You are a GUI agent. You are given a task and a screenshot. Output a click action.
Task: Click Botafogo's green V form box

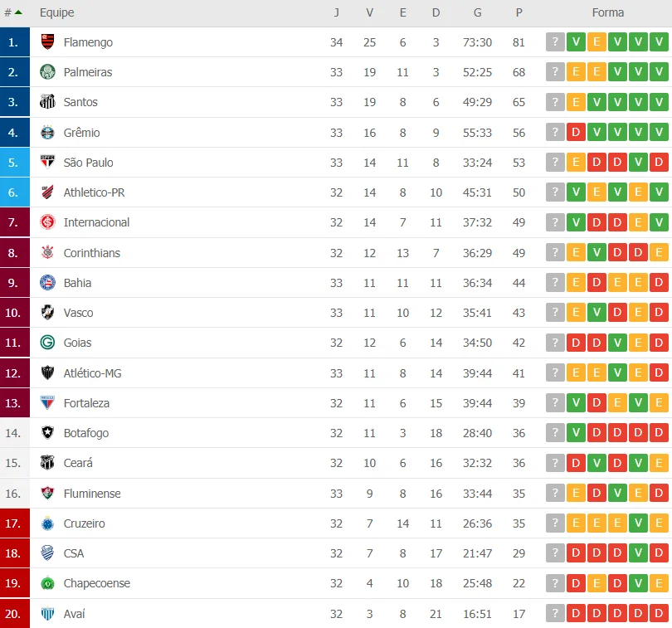click(x=576, y=433)
